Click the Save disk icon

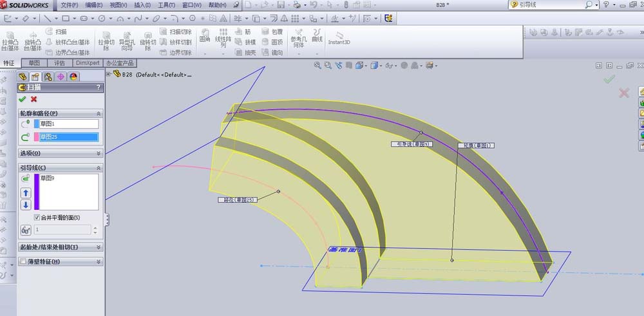tap(281, 5)
